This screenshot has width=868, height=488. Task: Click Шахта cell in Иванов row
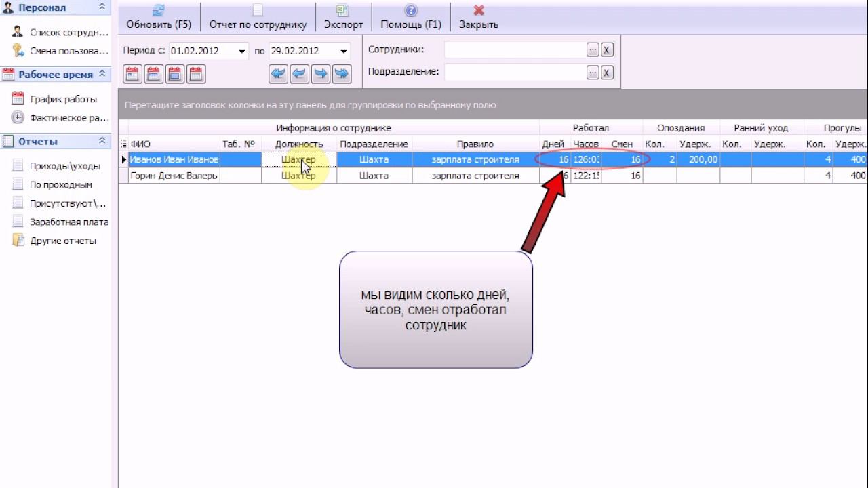[374, 159]
